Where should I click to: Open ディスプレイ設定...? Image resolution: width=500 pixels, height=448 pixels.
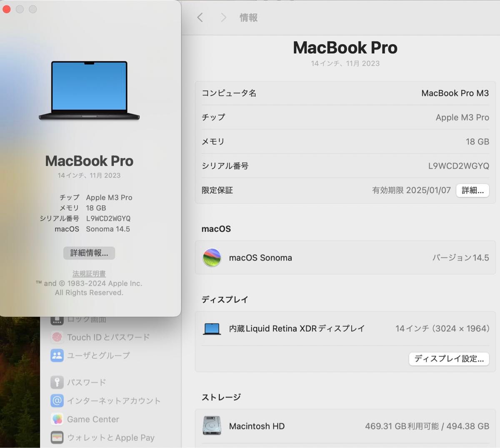pos(449,358)
